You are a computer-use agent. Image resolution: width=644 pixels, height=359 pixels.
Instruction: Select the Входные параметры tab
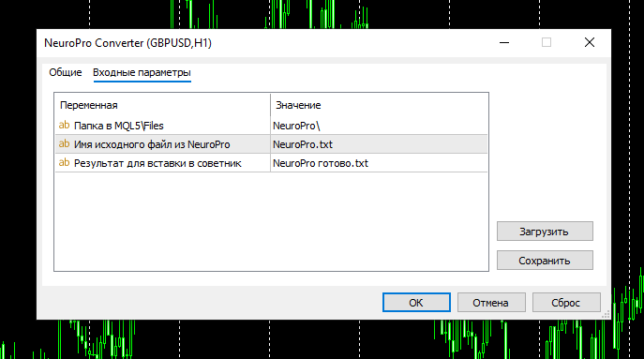pos(142,73)
